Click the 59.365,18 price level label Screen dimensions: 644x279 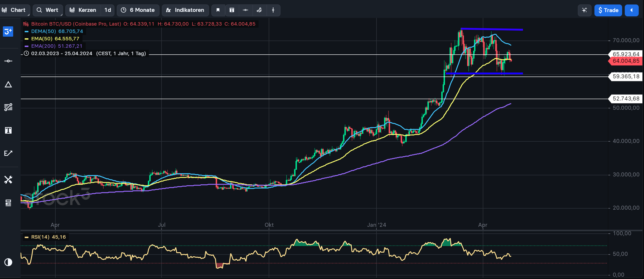click(x=626, y=76)
